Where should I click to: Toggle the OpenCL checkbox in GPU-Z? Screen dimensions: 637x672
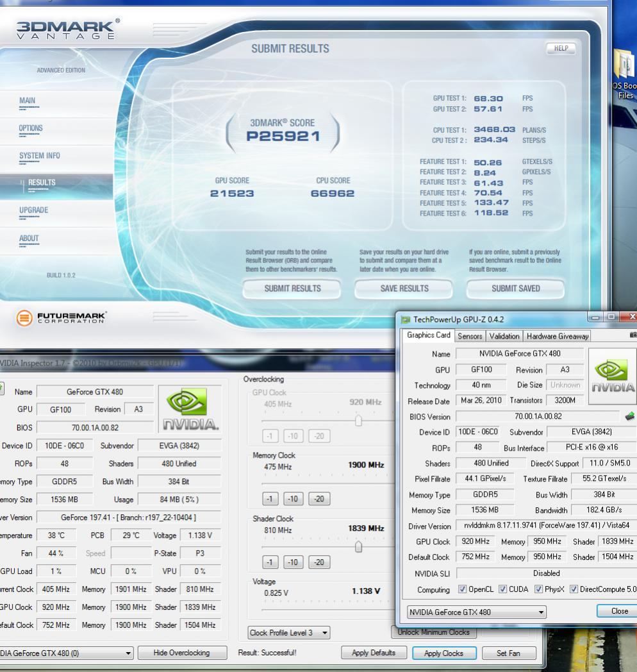[462, 589]
